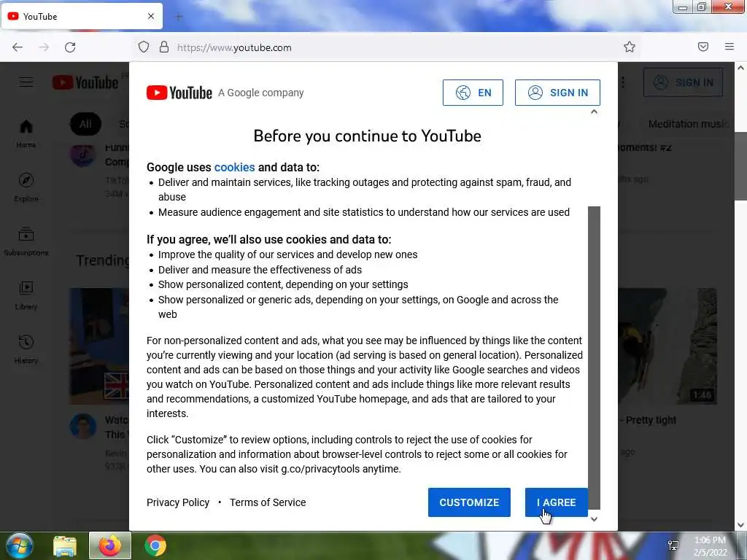This screenshot has height=560, width=747.
Task: Launch Google Chrome from the taskbar
Action: click(155, 545)
